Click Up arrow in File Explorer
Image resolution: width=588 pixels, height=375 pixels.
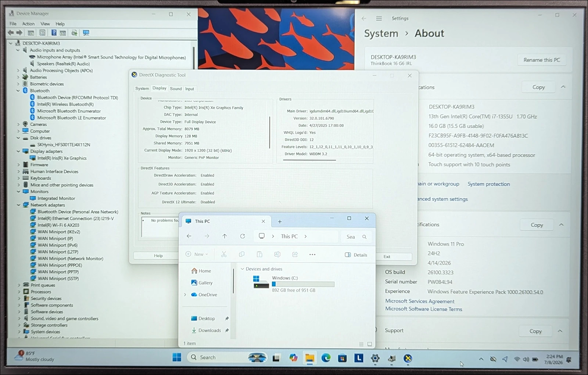pos(225,236)
